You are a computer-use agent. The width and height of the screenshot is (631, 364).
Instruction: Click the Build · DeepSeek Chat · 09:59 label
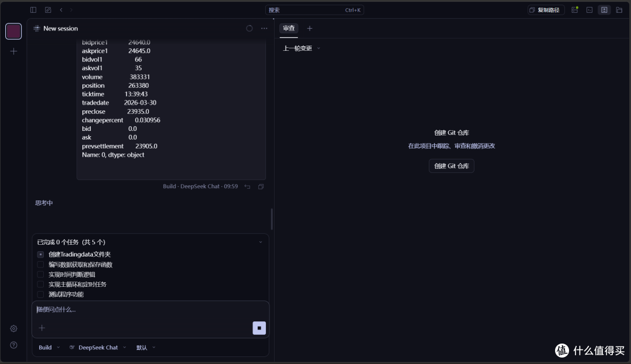point(200,186)
